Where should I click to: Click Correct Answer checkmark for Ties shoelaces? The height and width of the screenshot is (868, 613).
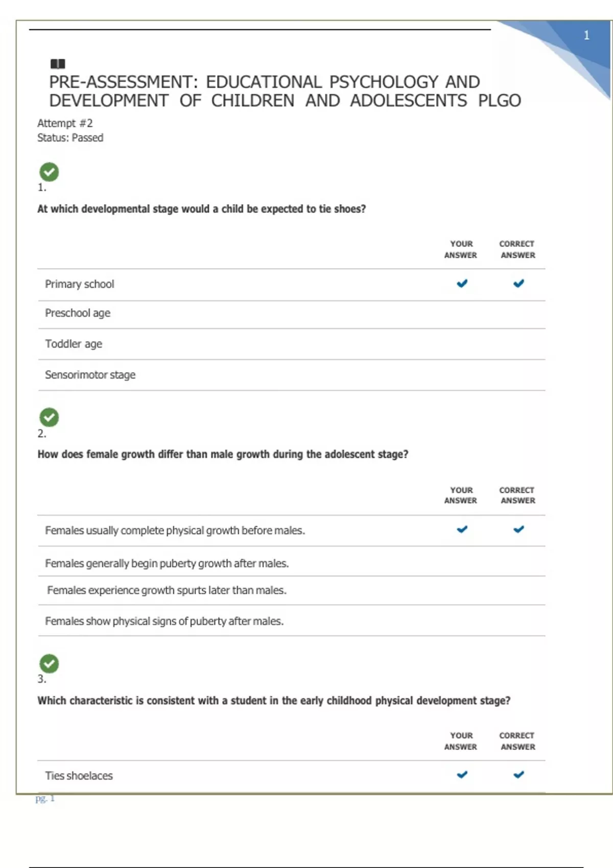(x=518, y=775)
